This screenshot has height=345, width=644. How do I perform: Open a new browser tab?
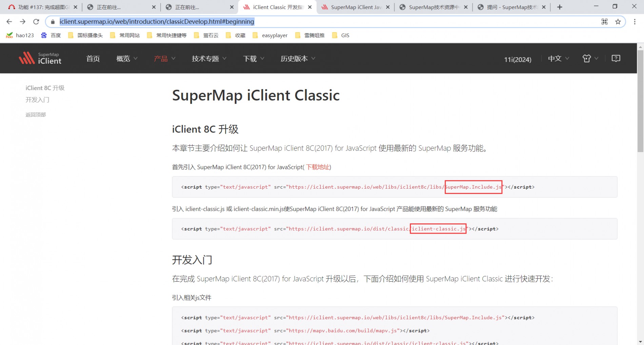point(560,7)
